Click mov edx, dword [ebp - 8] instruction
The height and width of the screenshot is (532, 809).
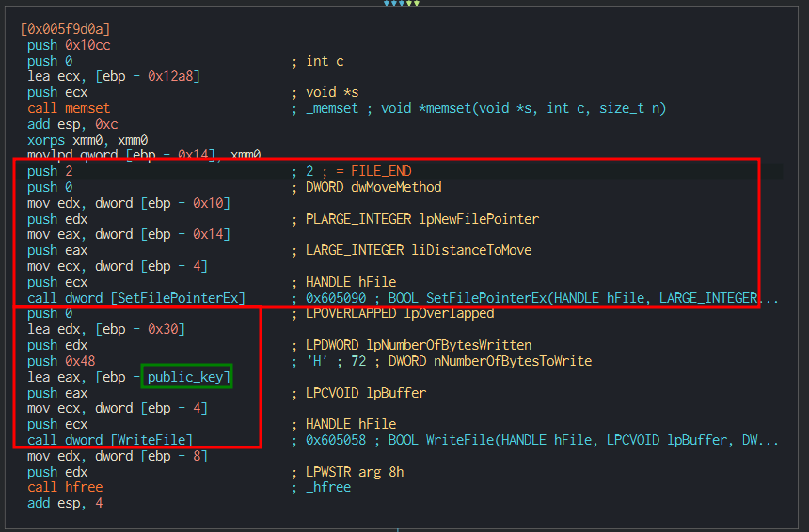[x=120, y=456]
